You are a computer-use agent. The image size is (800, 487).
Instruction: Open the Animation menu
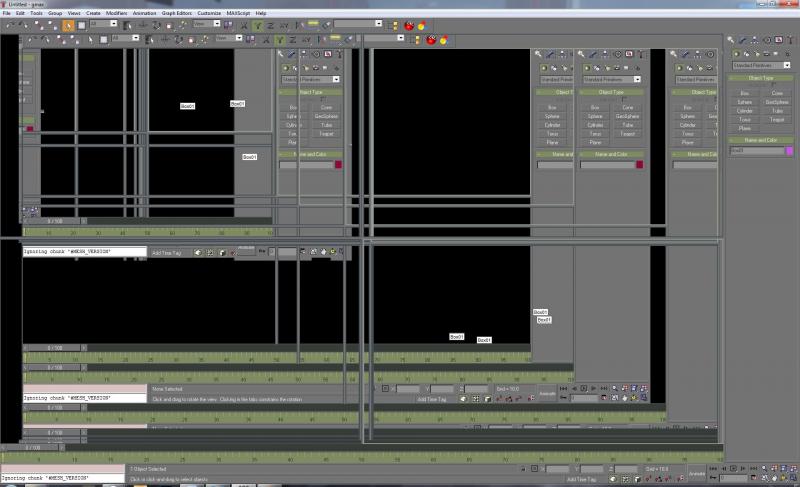click(144, 13)
